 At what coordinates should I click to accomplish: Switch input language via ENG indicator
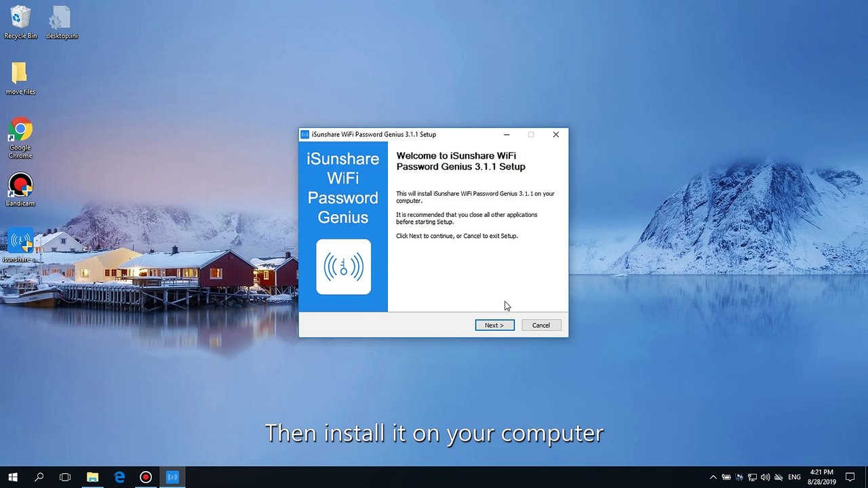coord(794,477)
